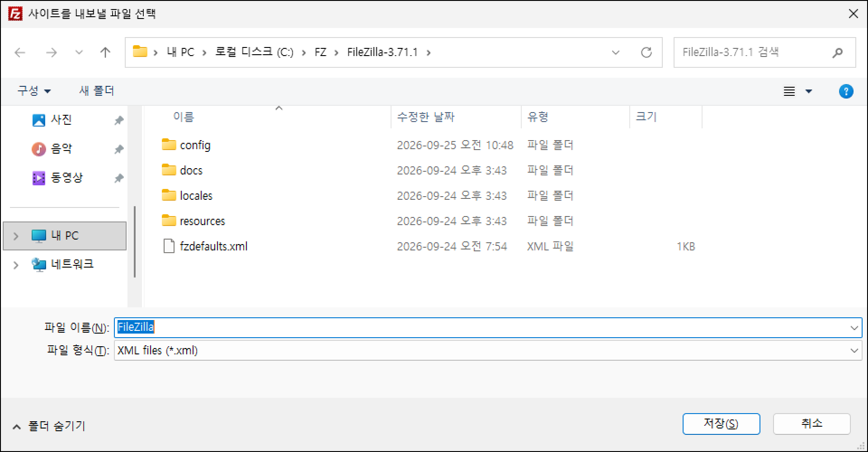The image size is (868, 452).
Task: Expand the chevron after the FZ breadcrumb
Action: (x=336, y=53)
